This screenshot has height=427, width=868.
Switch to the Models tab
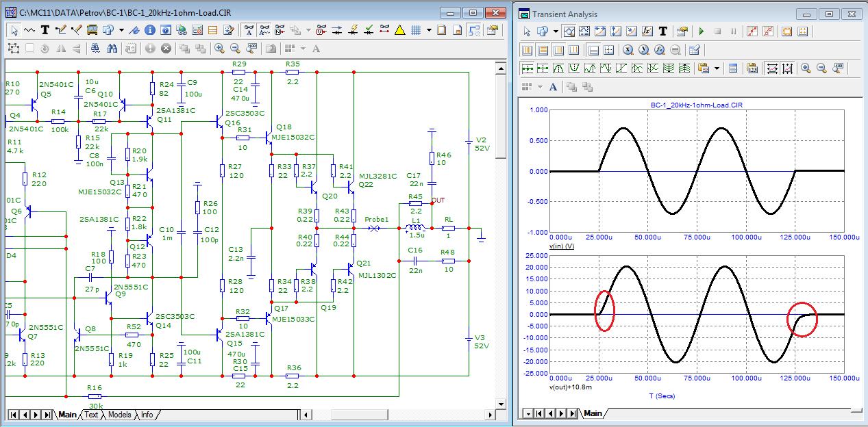pyautogui.click(x=119, y=415)
